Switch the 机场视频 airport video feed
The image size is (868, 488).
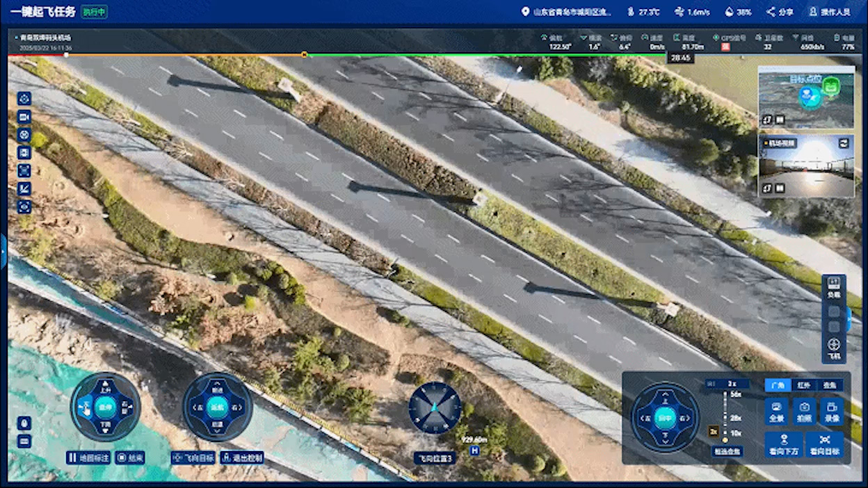[844, 143]
